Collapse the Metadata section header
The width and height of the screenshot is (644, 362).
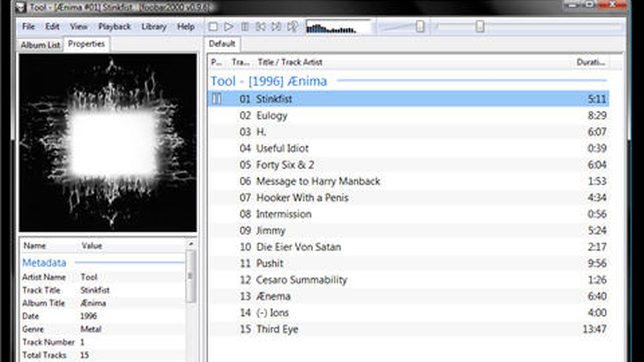pyautogui.click(x=44, y=263)
